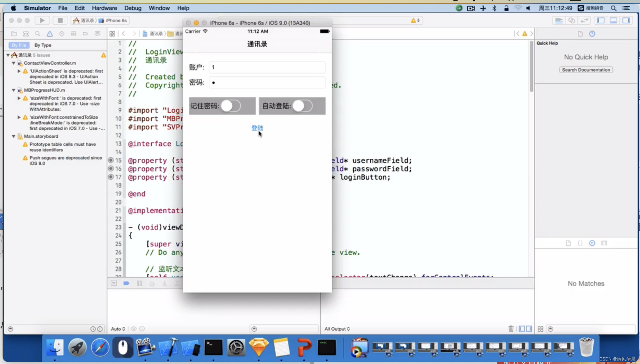
Task: Click Search Documentation button
Action: (x=586, y=70)
